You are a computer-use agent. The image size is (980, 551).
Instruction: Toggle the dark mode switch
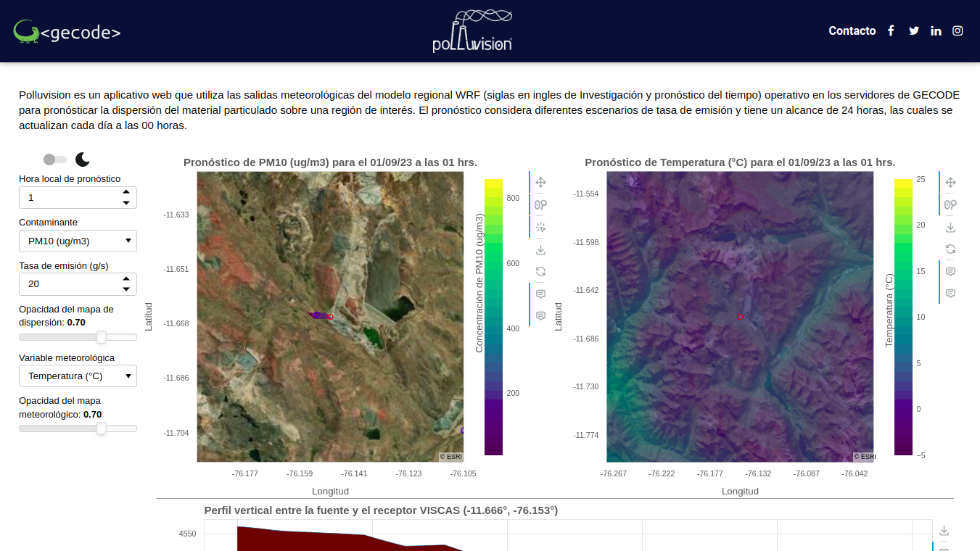(55, 159)
